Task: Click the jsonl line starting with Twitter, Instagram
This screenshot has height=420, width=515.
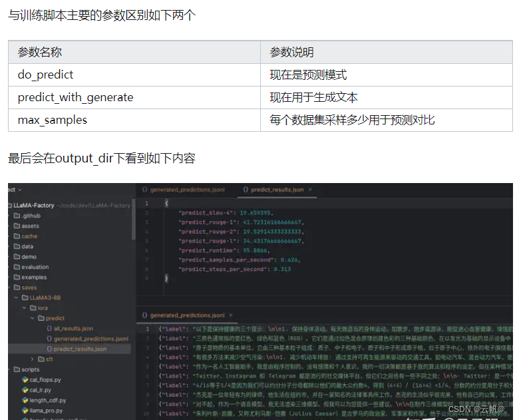Action: coord(335,376)
